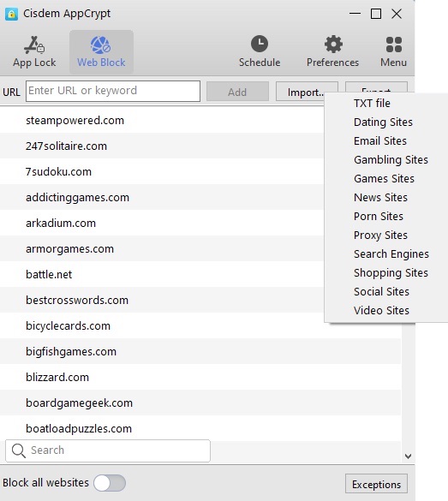The height and width of the screenshot is (501, 448).
Task: Choose TXT file from the import menu
Action: [372, 104]
